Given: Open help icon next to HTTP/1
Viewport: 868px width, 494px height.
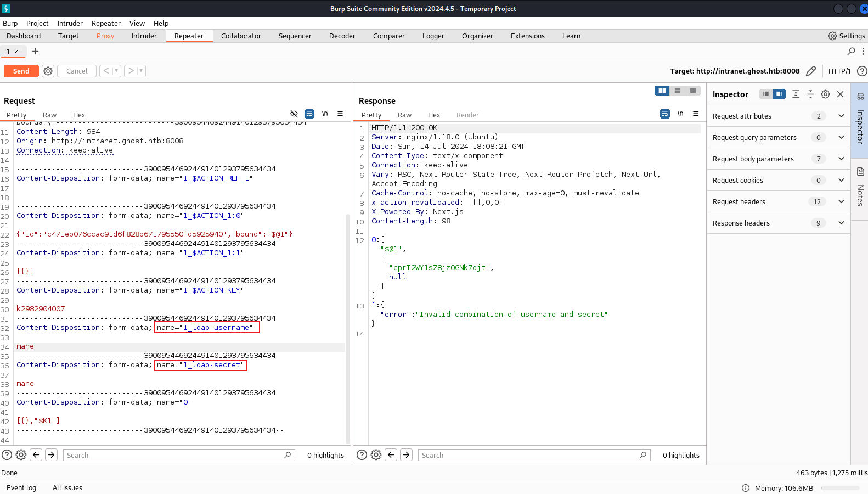Looking at the screenshot, I should [x=862, y=71].
